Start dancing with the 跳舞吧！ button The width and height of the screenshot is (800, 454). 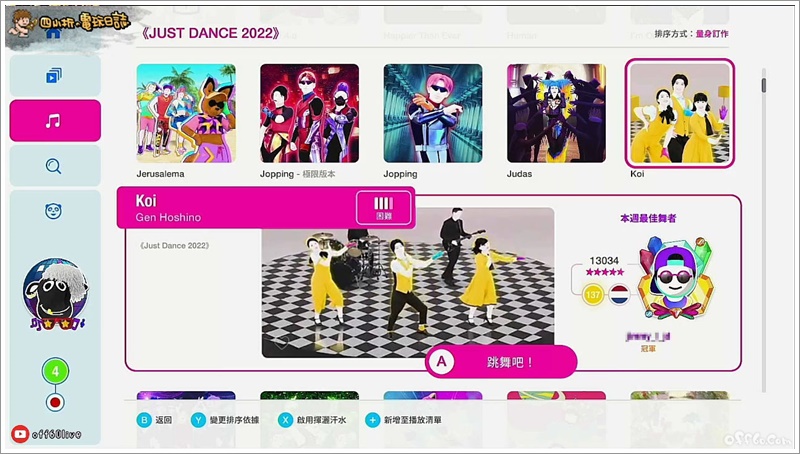[x=501, y=362]
